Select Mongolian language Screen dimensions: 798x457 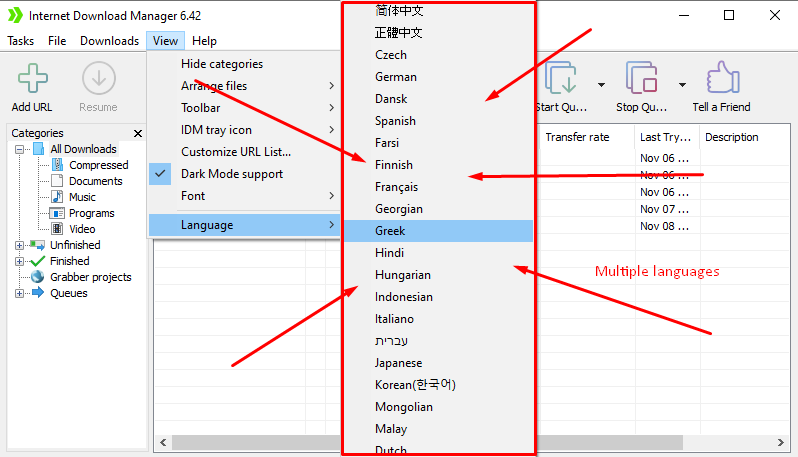pyautogui.click(x=438, y=407)
